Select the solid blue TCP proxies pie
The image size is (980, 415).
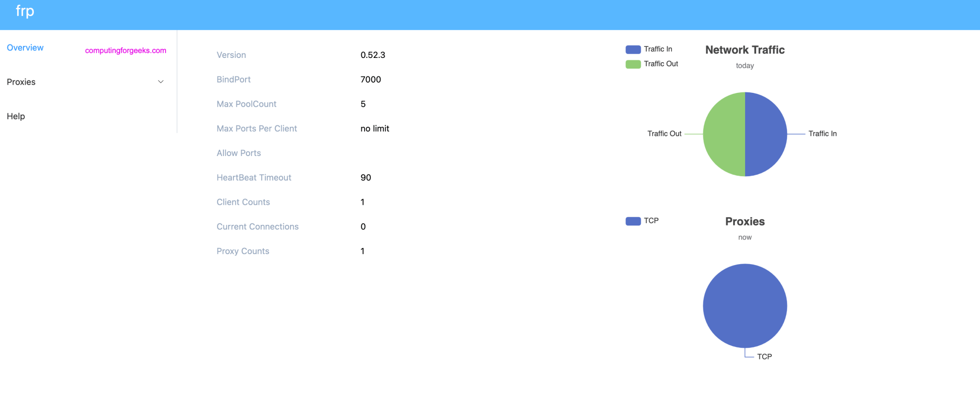coord(745,305)
